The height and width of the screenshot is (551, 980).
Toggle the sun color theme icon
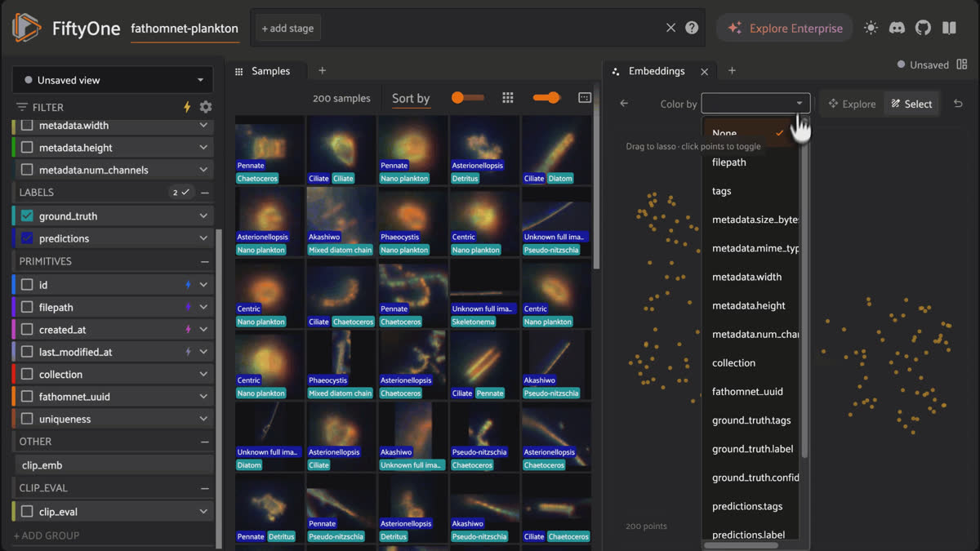pos(871,28)
